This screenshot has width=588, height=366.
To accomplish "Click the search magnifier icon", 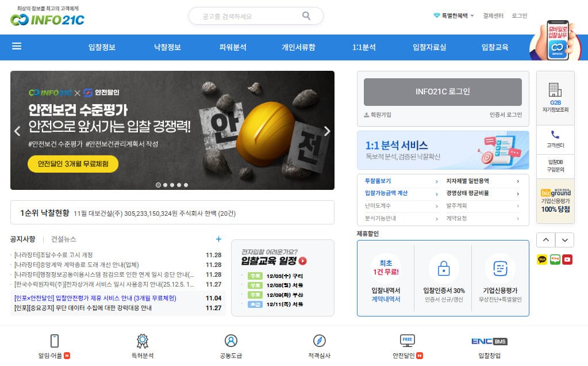I will click(x=306, y=16).
